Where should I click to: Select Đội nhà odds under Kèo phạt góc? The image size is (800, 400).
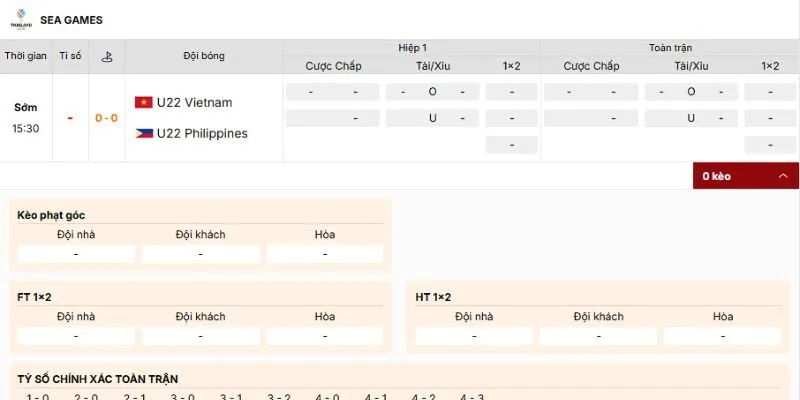pos(76,254)
